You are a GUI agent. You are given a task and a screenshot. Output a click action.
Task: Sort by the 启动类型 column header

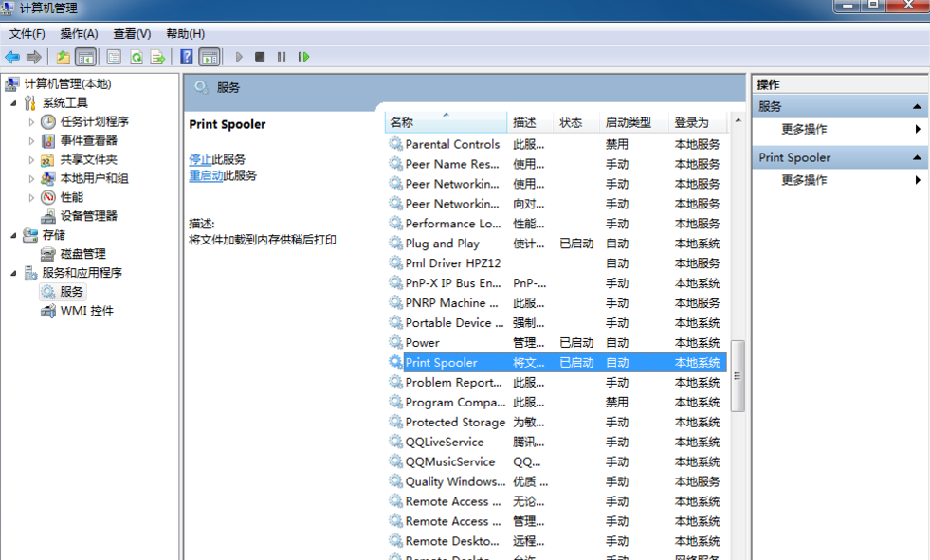tap(633, 122)
